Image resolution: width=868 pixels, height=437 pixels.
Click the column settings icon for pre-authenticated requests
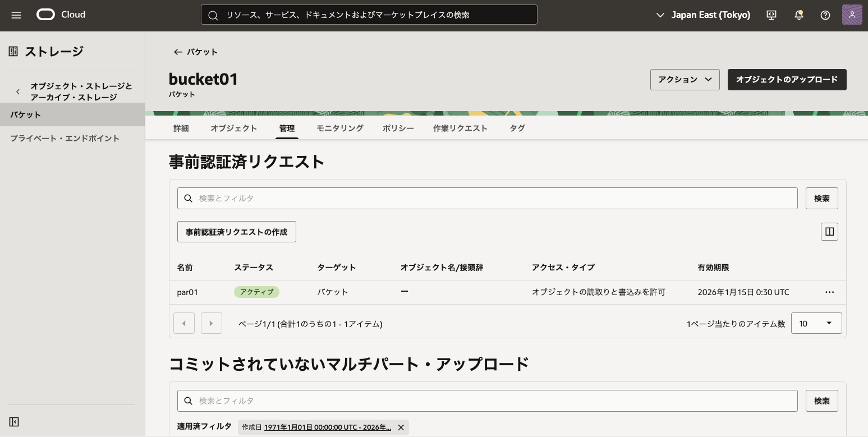(x=829, y=231)
